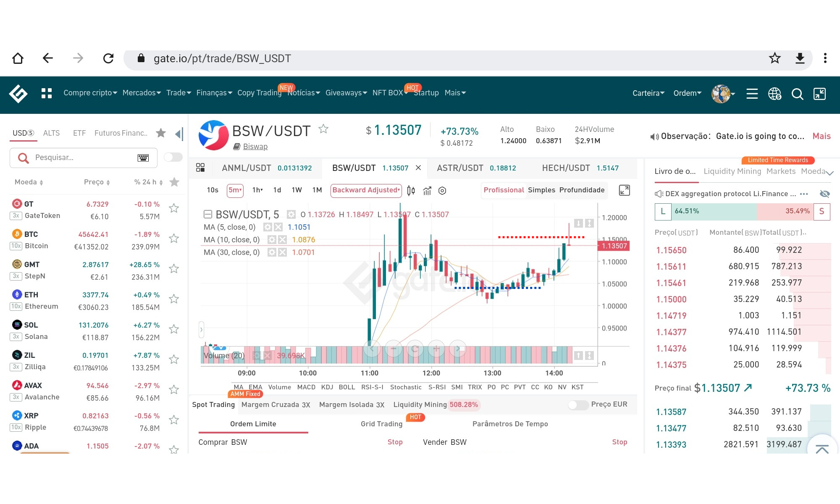Open chart settings hexagon icon

coord(442,191)
